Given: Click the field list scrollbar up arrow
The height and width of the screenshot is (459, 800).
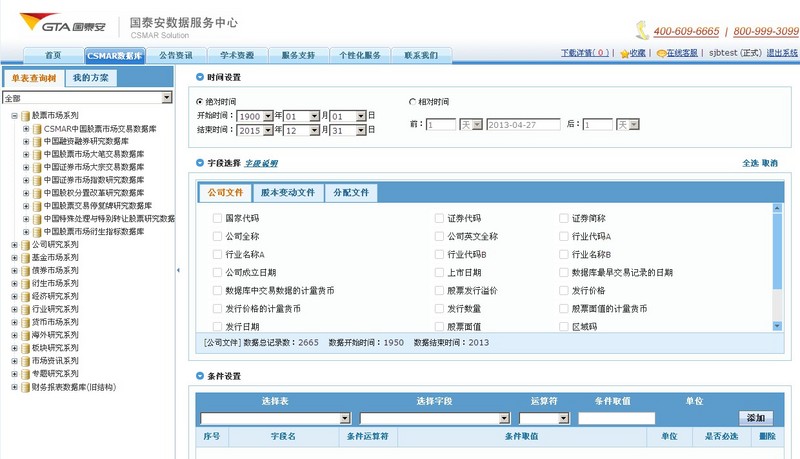Looking at the screenshot, I should pyautogui.click(x=777, y=208).
